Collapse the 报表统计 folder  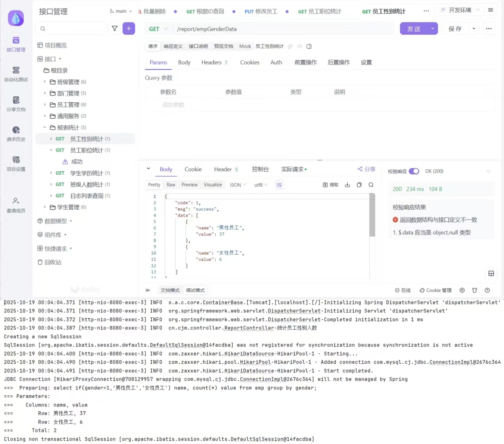(45, 128)
